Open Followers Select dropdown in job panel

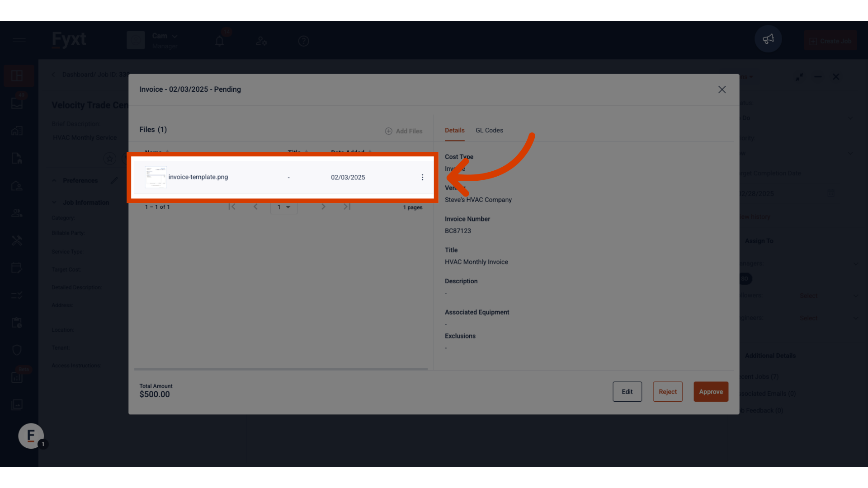point(829,296)
